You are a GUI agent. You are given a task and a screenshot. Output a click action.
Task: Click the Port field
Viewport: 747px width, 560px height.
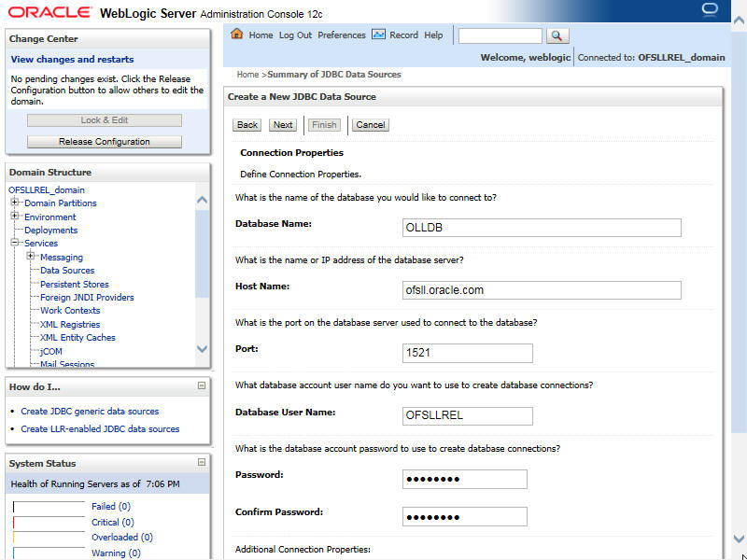coord(468,353)
